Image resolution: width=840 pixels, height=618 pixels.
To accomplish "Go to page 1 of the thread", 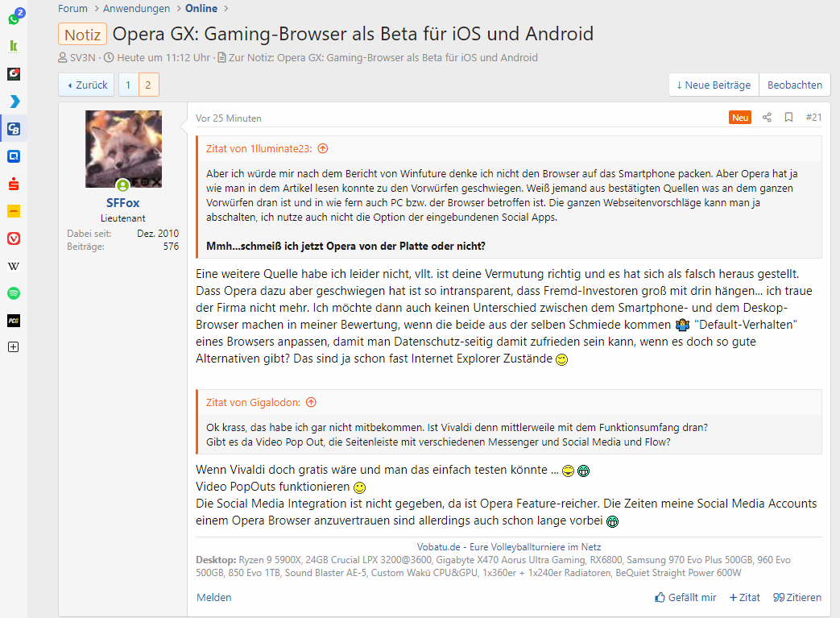I will pyautogui.click(x=128, y=85).
